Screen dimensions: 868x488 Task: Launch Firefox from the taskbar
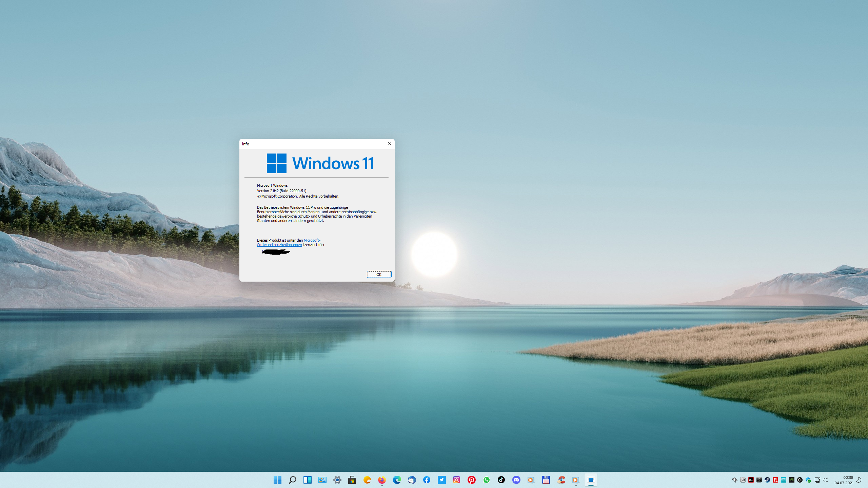click(x=382, y=480)
